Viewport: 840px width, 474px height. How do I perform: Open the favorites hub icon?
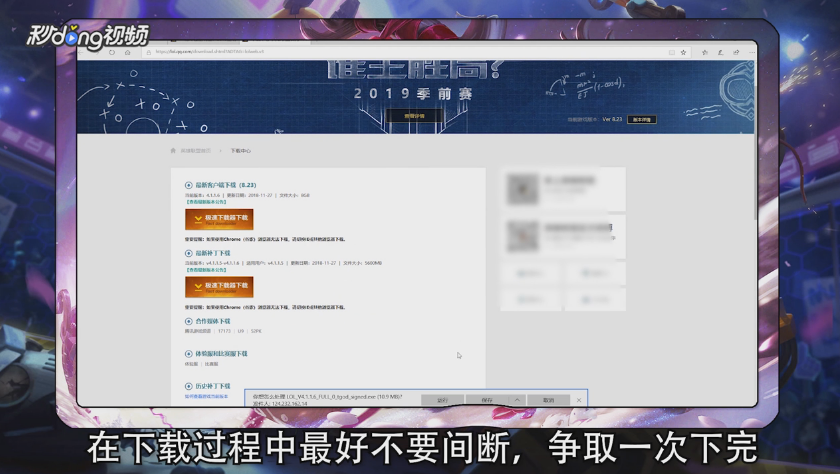pos(705,52)
